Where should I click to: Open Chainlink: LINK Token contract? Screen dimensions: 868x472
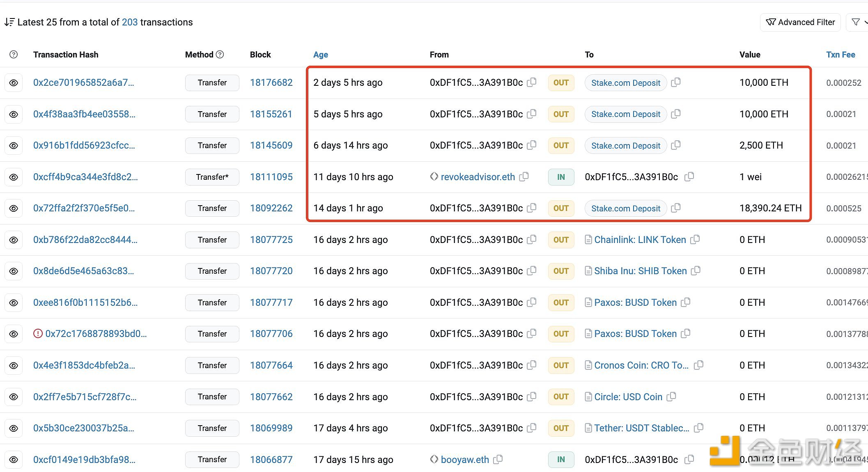coord(640,240)
